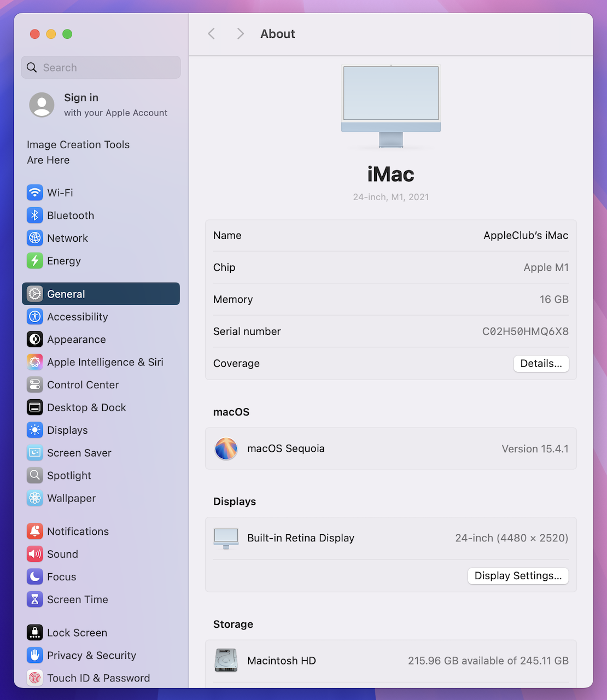Click the Control Center icon

[x=35, y=385]
